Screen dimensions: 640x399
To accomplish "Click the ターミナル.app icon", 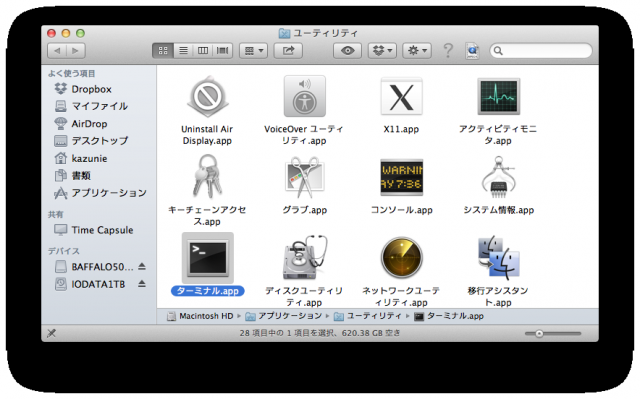I will [208, 258].
